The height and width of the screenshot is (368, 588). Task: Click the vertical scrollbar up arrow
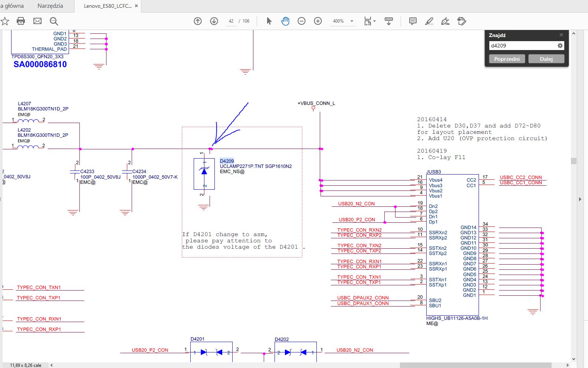(x=574, y=33)
